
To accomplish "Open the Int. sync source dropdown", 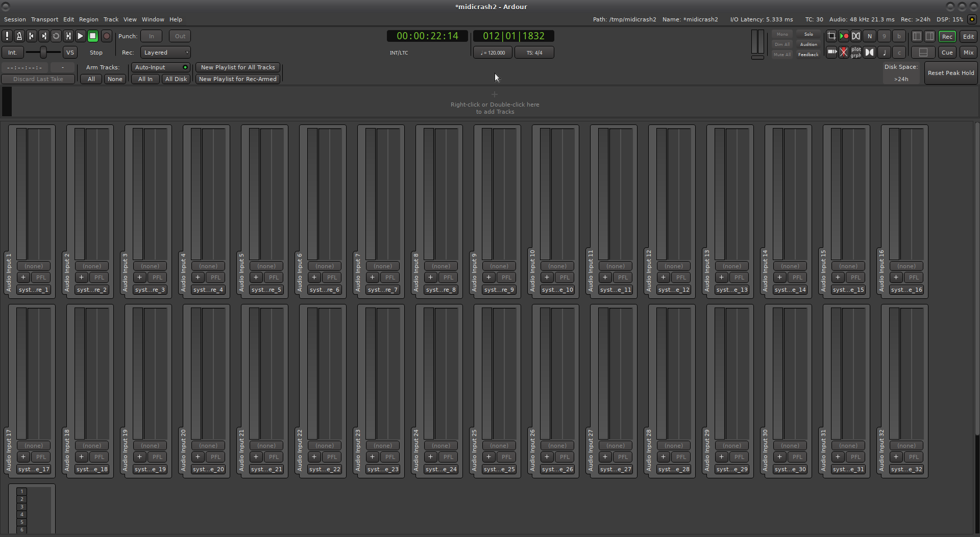I will [12, 53].
